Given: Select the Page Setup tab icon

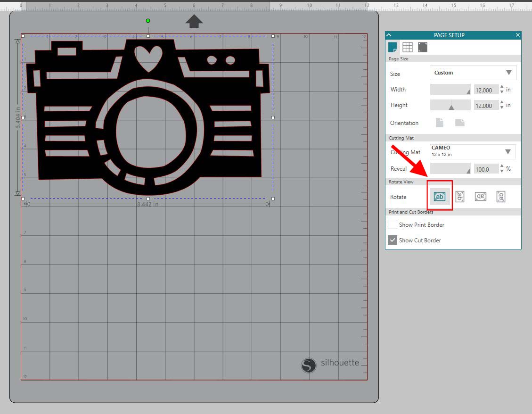Looking at the screenshot, I should [x=392, y=47].
